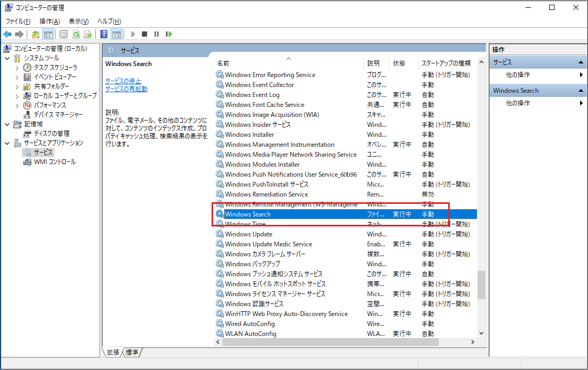Select root コンピューターの管理 (ローカル) node
Viewport: 588px width, 370px height.
(x=51, y=49)
